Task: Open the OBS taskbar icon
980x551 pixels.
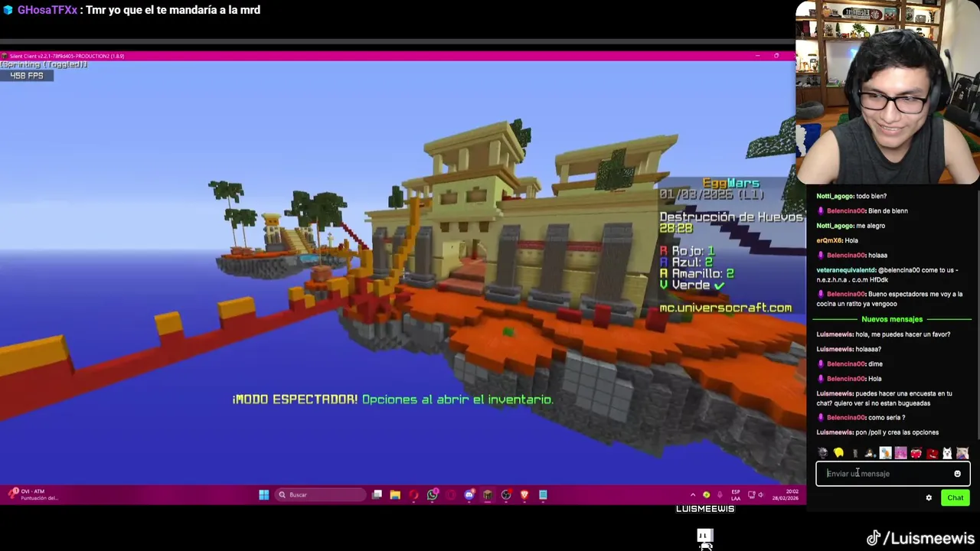Action: 506,494
